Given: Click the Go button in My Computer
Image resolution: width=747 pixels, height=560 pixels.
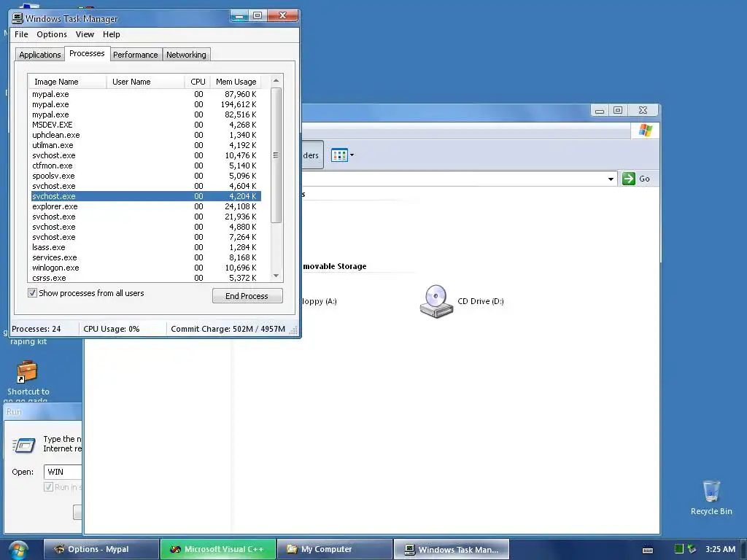Looking at the screenshot, I should 636,179.
